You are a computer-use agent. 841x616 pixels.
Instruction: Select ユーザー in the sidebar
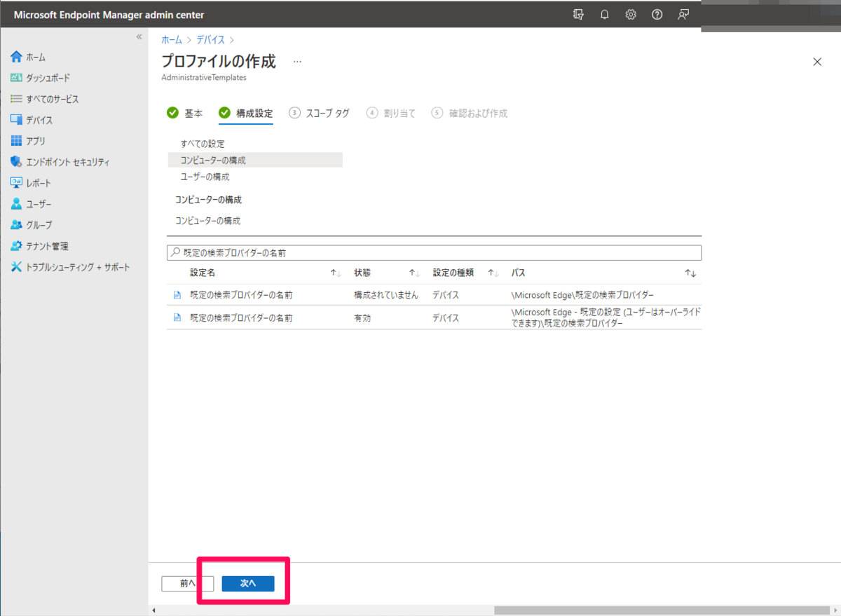[x=35, y=203]
